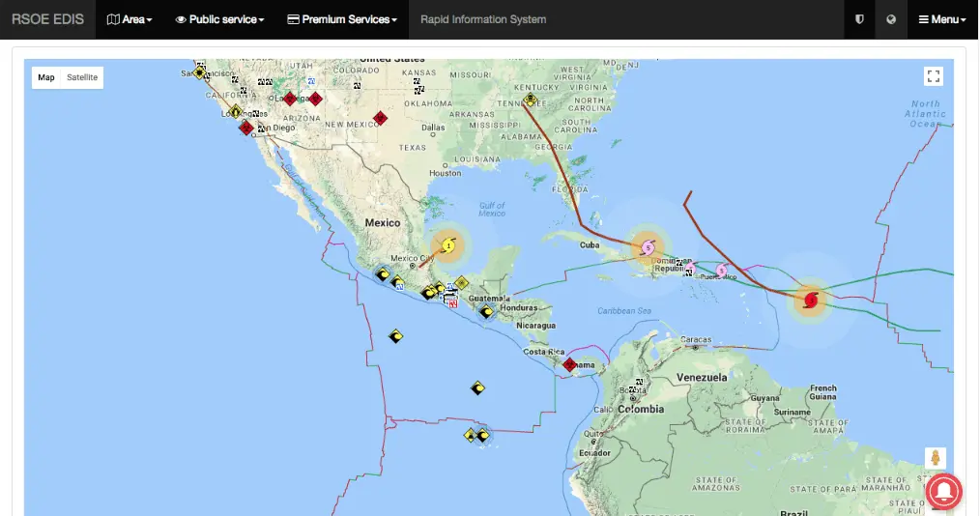Open the Menu hamburger dropdown
Screen dimensions: 980x516
point(941,19)
